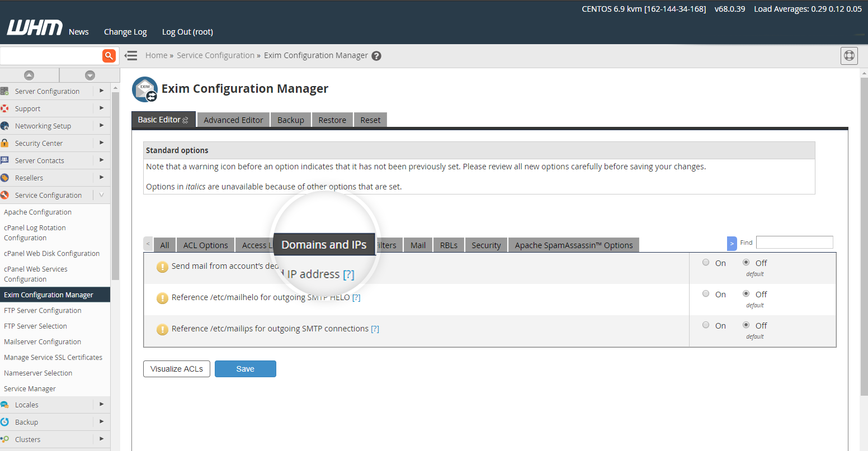Expand Resellers sidebar arrow

tap(101, 177)
